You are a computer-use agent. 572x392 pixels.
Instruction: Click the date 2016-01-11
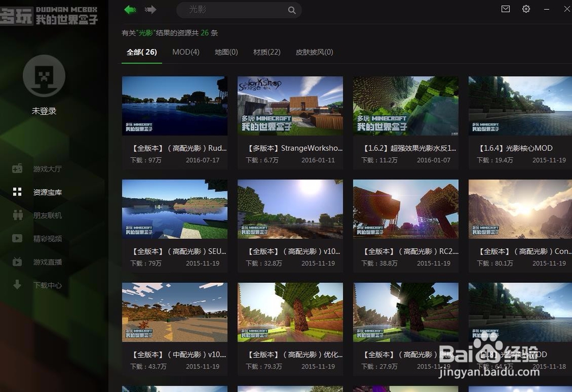(x=318, y=160)
